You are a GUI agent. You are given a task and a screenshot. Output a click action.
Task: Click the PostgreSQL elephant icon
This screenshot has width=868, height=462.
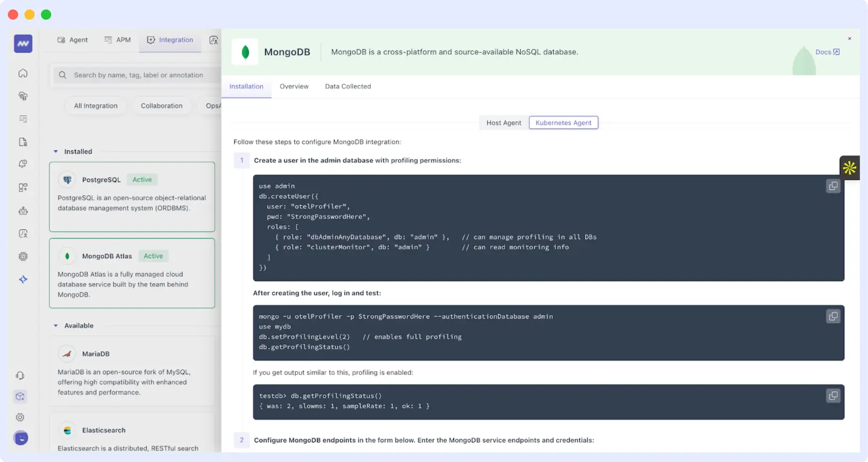click(x=67, y=180)
